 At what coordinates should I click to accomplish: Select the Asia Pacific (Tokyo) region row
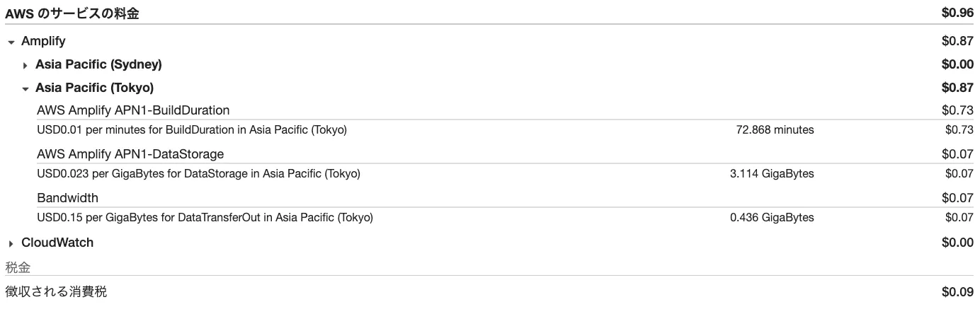click(94, 88)
